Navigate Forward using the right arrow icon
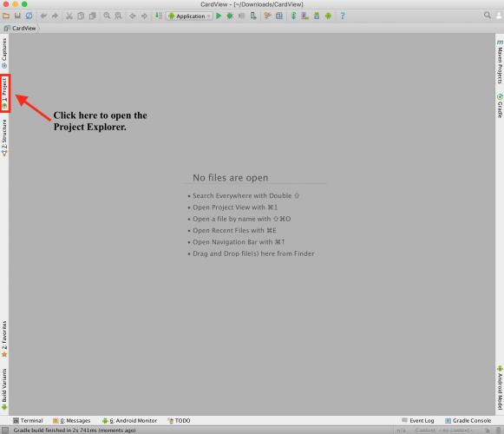This screenshot has width=504, height=434. (x=144, y=16)
